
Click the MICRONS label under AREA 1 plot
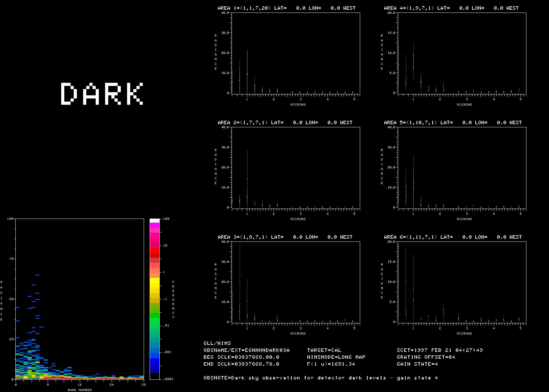(x=298, y=105)
